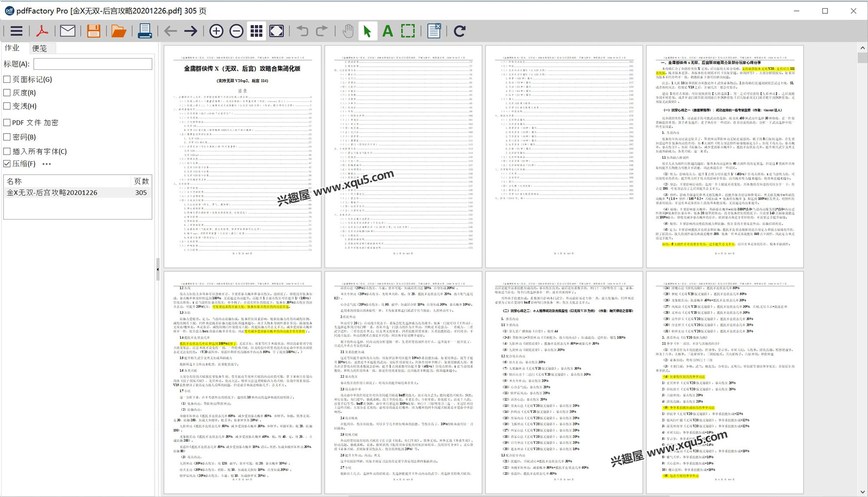Screen dimensions: 868x497
Task: Switch to fit page view icon
Action: click(x=276, y=31)
